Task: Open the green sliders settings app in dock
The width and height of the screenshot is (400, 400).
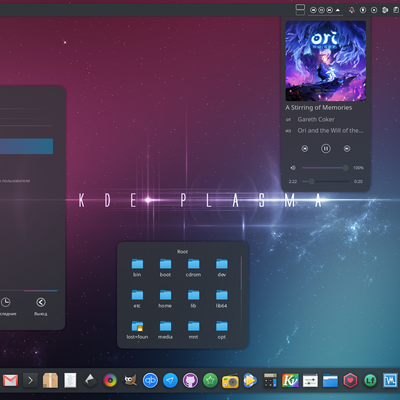Action: [310, 380]
